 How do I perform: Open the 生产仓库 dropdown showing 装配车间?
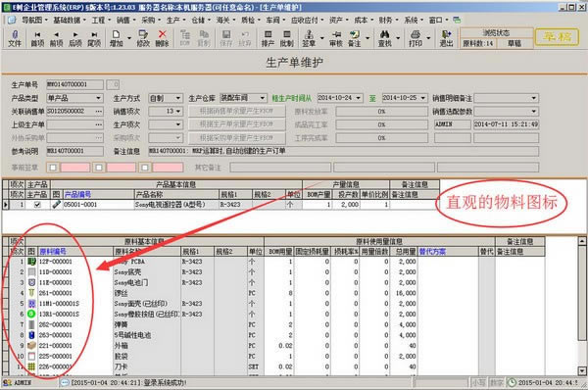(263, 98)
